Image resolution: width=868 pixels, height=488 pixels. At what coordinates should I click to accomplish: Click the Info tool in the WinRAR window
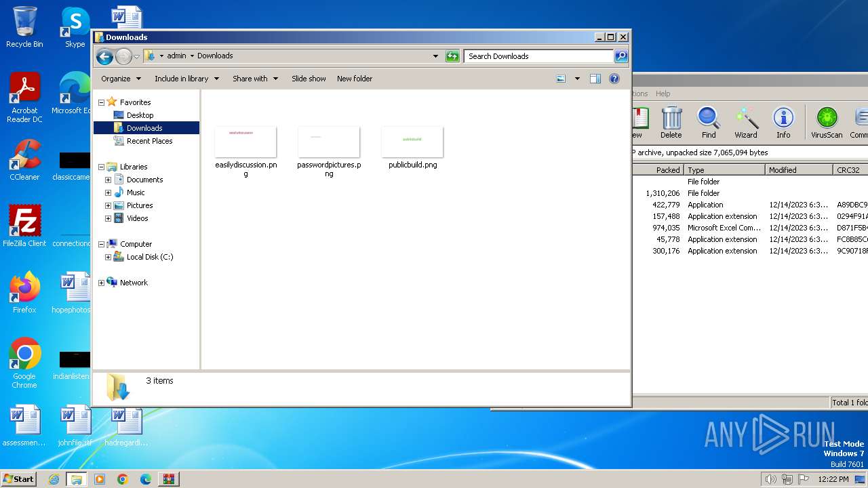783,122
